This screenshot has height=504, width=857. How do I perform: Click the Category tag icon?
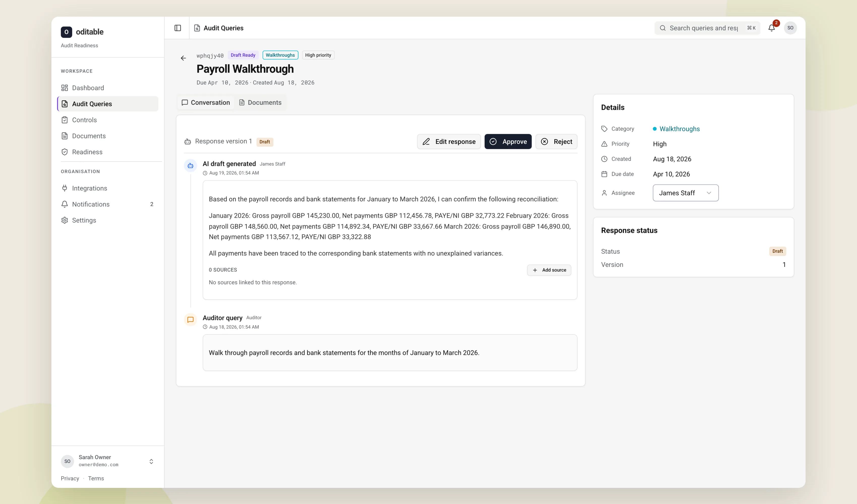[604, 129]
